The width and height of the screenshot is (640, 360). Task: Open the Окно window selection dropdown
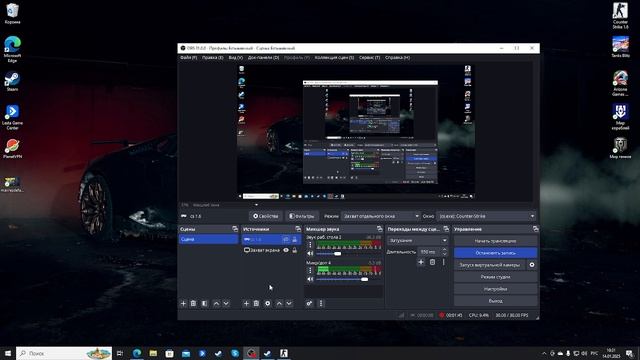pos(486,216)
